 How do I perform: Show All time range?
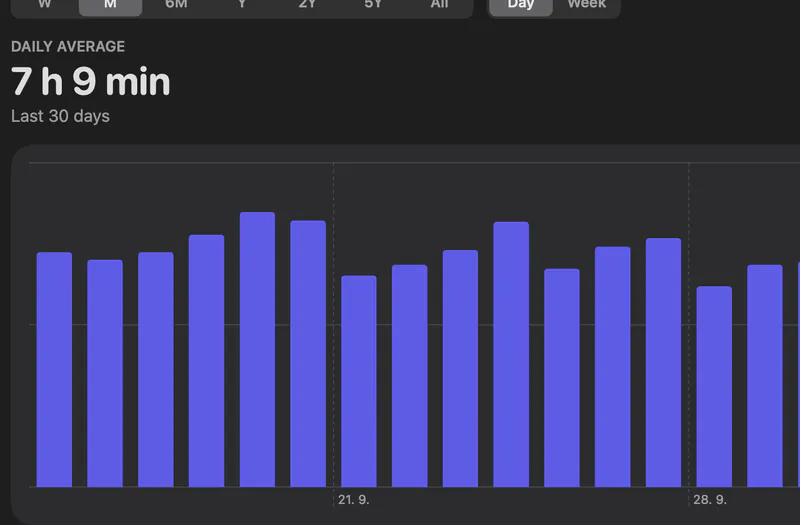pos(439,5)
